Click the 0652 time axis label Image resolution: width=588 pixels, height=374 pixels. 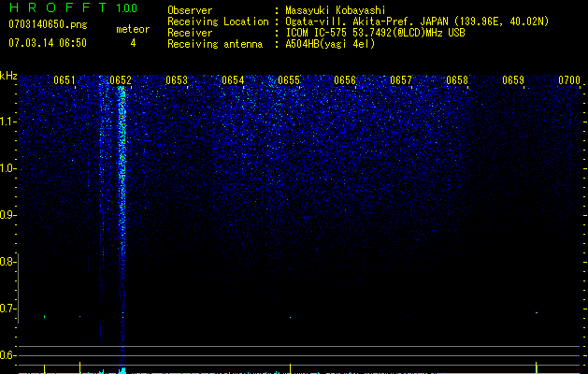point(121,80)
